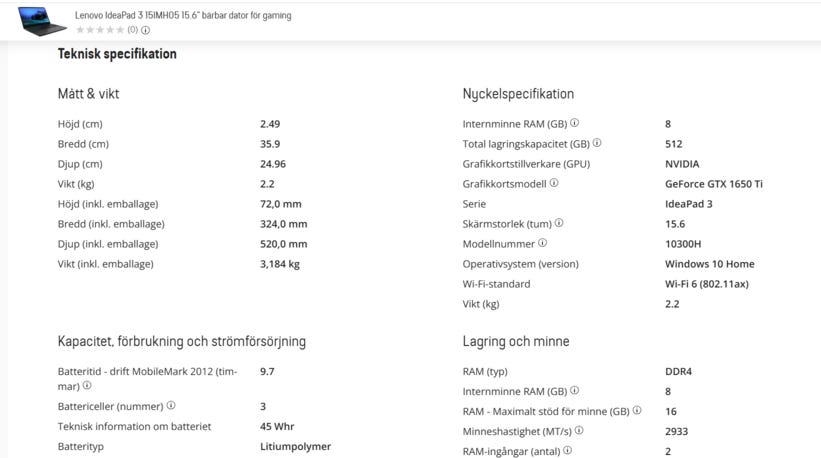
Task: Click info icon beside the star rating
Action: [x=146, y=30]
